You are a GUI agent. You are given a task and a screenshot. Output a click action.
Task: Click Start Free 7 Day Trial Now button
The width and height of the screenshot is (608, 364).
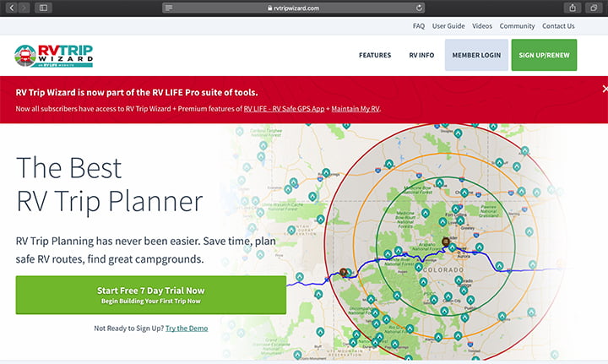pos(151,295)
